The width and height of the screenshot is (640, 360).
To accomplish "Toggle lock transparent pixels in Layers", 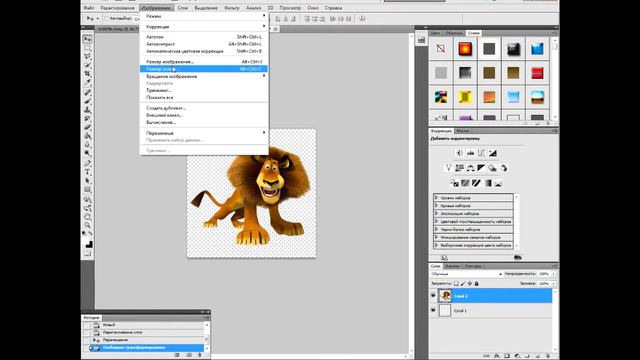I will [x=456, y=283].
